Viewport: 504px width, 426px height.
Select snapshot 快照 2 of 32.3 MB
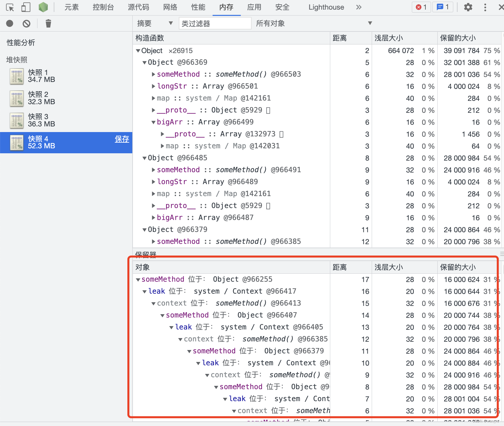pyautogui.click(x=66, y=98)
